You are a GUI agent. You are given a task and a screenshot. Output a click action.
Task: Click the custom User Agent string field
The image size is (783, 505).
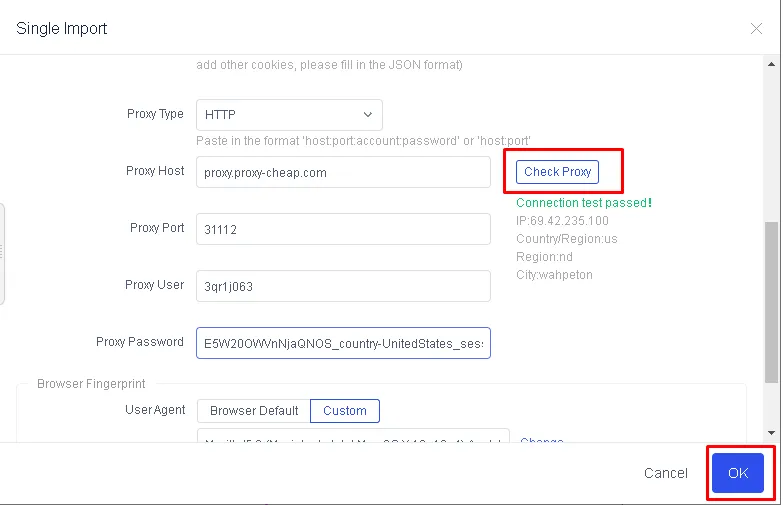tap(353, 440)
